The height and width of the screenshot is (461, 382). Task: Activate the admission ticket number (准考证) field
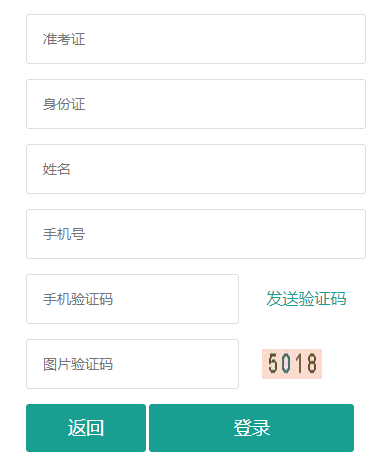[x=196, y=39]
